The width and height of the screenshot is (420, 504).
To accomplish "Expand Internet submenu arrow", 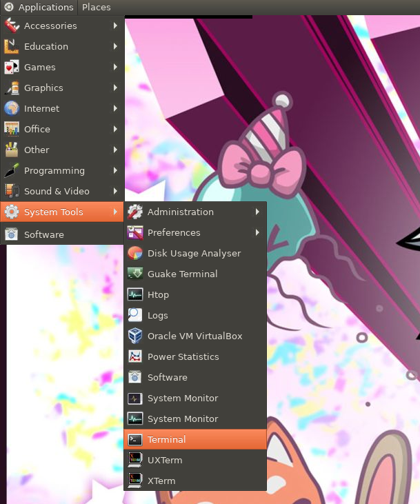I will [x=115, y=108].
